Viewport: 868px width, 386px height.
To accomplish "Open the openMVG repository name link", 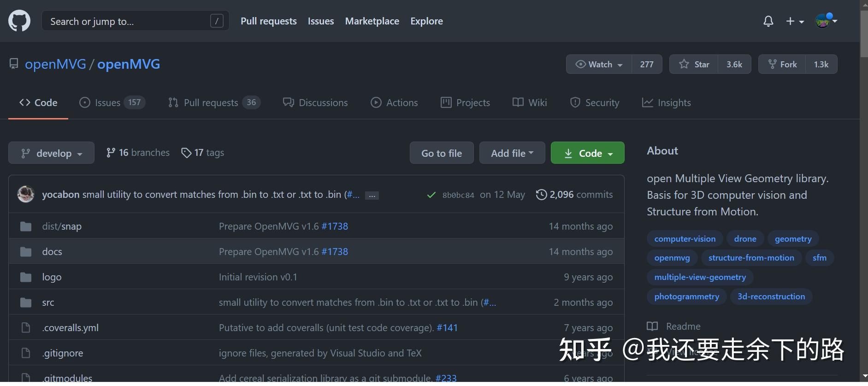I will click(x=129, y=64).
